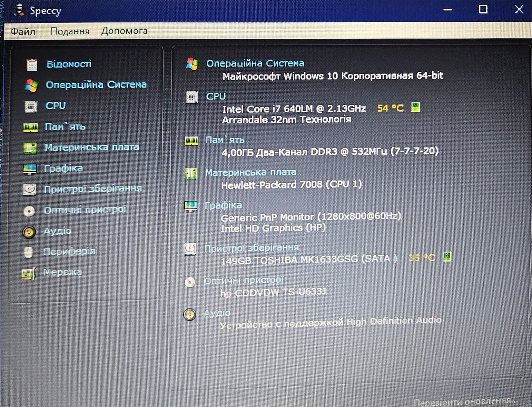Open the Оптичні пристрої summary heading link
This screenshot has width=532, height=407.
(244, 281)
